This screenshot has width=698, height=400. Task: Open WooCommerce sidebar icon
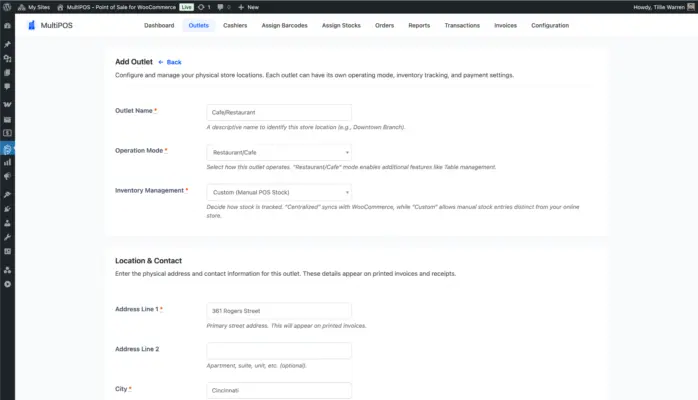[7, 105]
